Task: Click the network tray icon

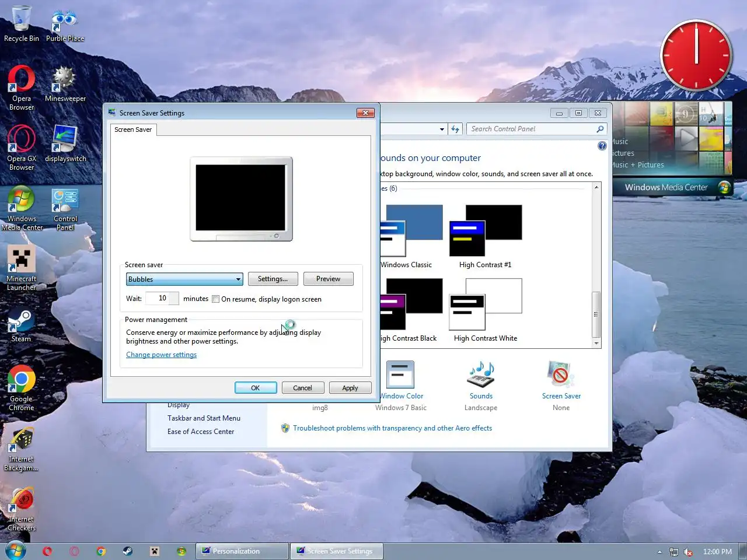Action: click(x=674, y=552)
